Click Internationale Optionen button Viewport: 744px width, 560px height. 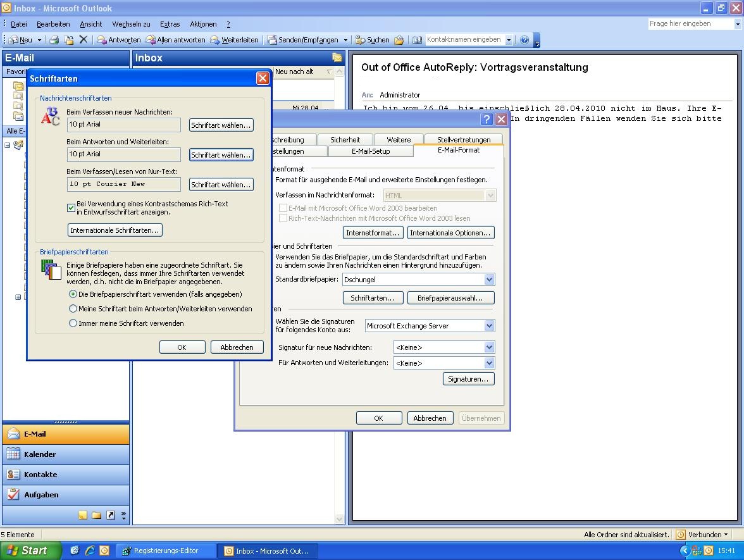click(450, 233)
